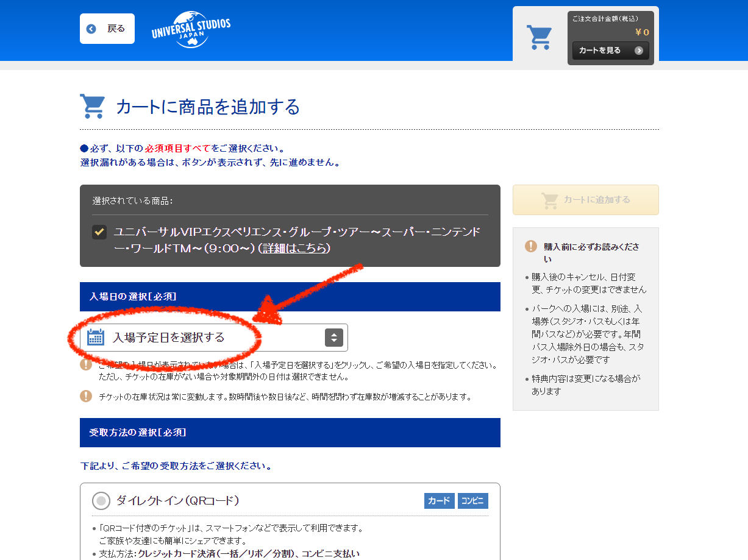Click the 下記より、ご希望の受取方法をご選択ください text

point(176,466)
